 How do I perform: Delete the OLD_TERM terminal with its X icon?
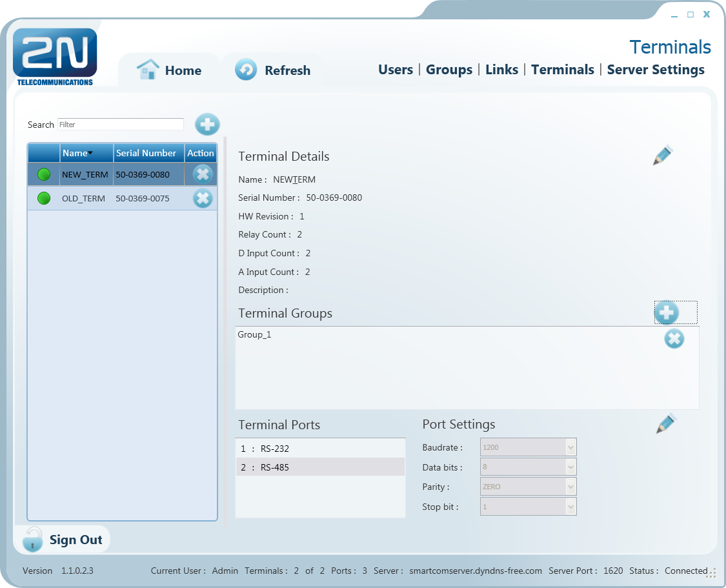coord(203,199)
